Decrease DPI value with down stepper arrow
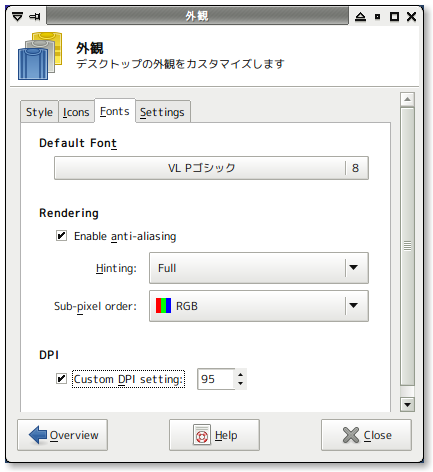This screenshot has width=433, height=472. click(240, 384)
